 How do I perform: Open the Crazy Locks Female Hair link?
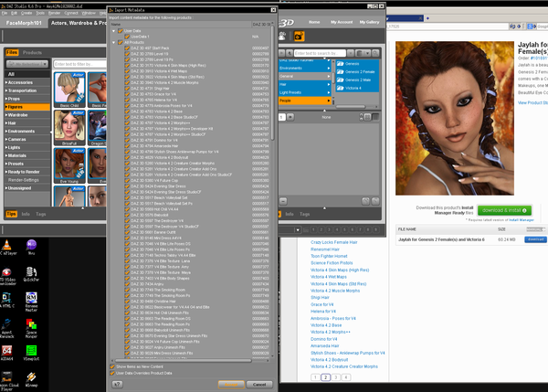[x=333, y=242]
